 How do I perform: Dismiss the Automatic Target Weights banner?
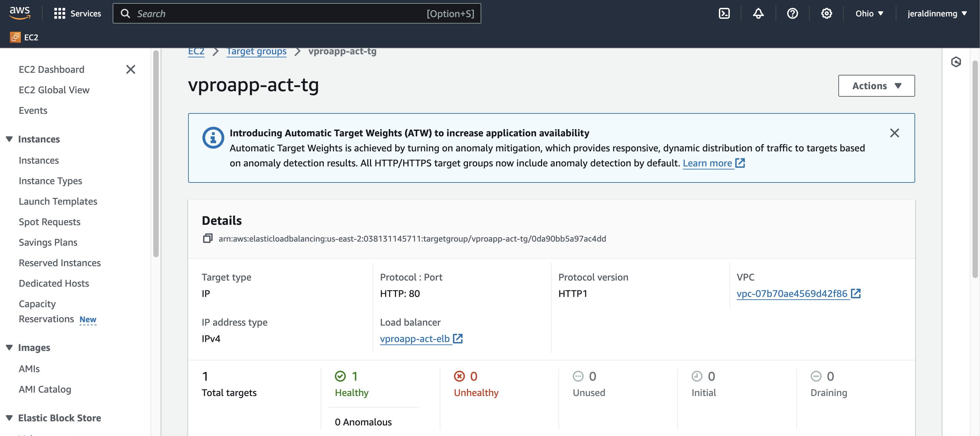(x=894, y=133)
